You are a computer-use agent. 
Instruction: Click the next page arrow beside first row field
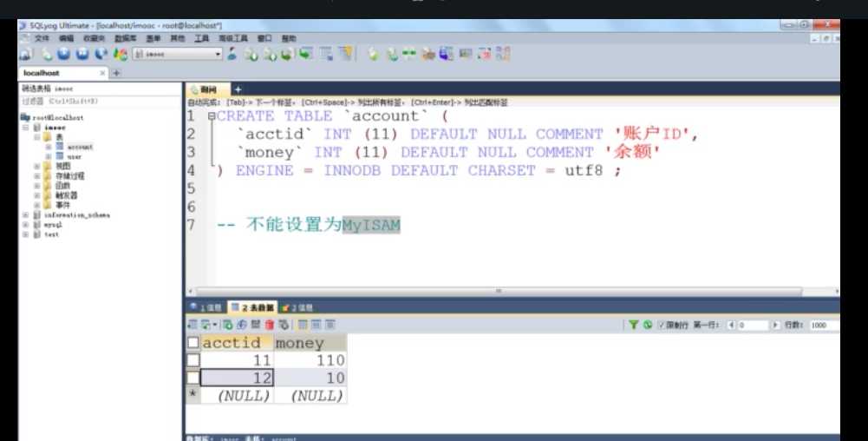774,325
